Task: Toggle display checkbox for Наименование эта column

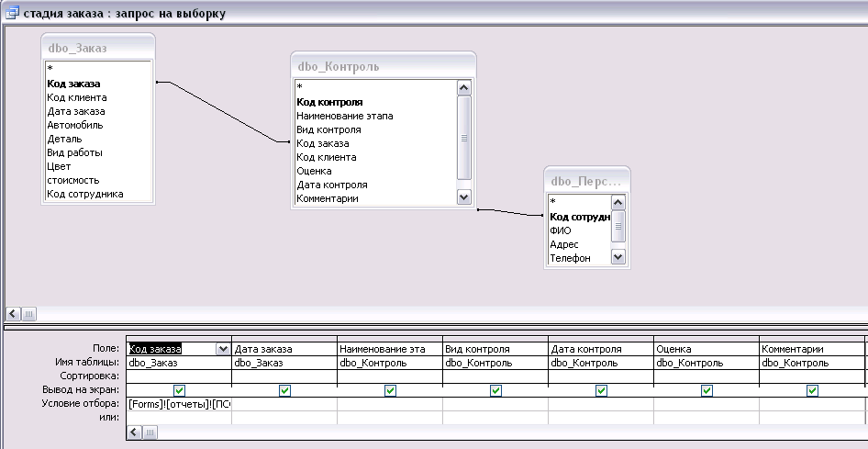Action: pyautogui.click(x=390, y=390)
